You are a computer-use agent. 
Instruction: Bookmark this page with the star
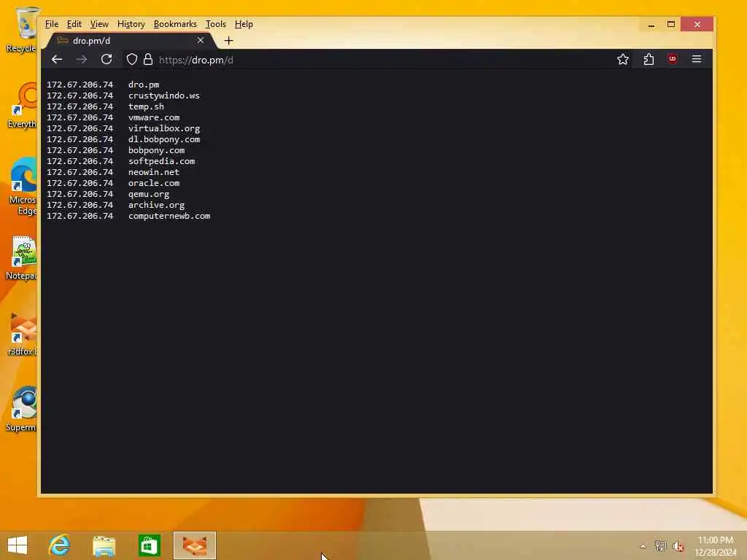623,59
